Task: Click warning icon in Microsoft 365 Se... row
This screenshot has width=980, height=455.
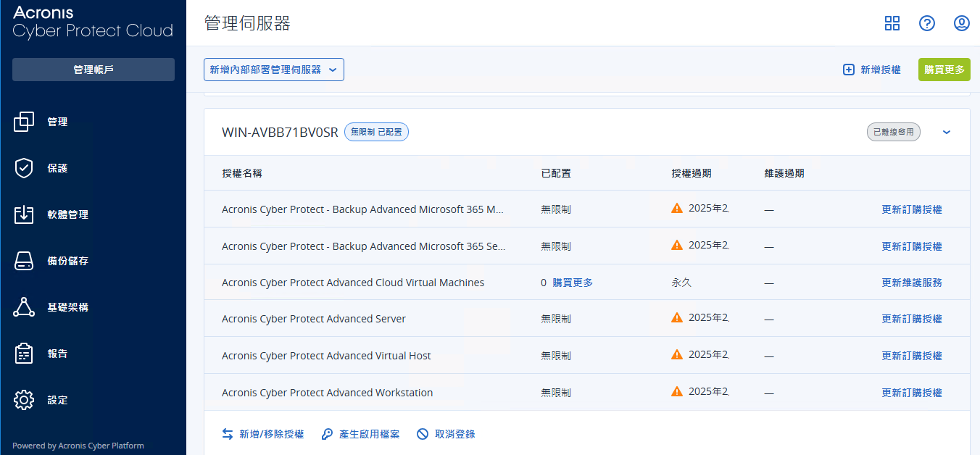Action: [677, 245]
